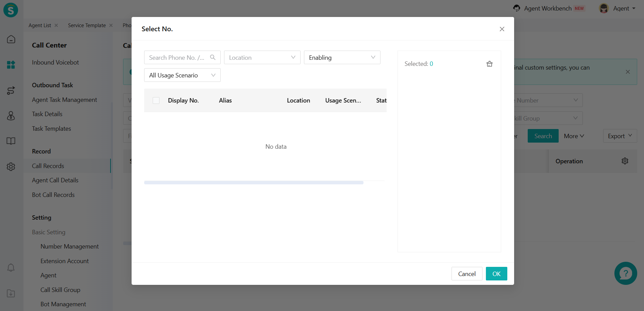Click the Display No. column header
Viewport: 644px width, 311px height.
coord(183,100)
